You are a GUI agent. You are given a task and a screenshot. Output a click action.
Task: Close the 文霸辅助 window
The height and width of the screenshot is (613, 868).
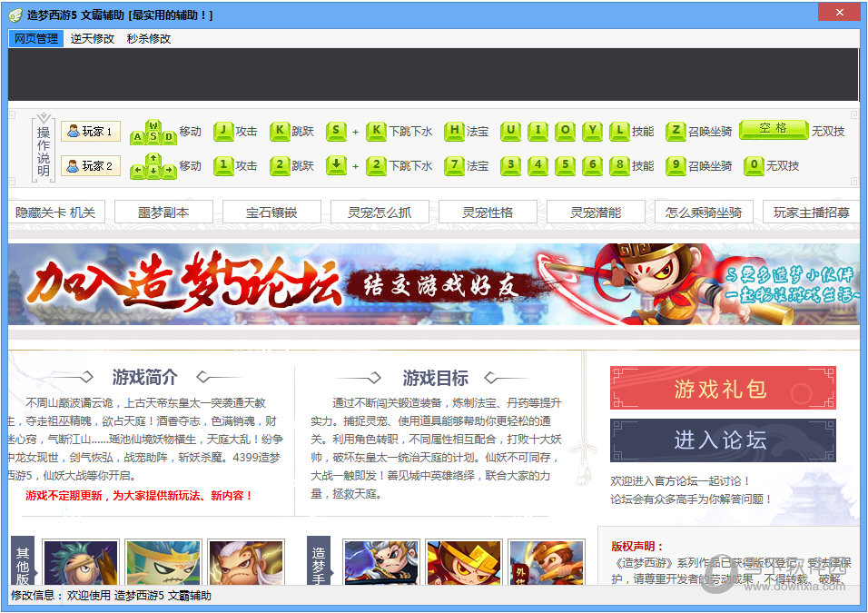click(839, 12)
